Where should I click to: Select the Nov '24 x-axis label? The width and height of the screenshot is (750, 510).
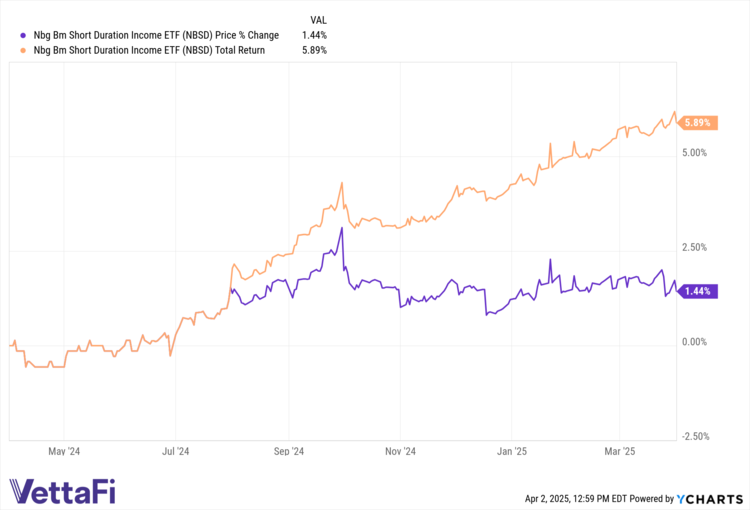[x=399, y=452]
